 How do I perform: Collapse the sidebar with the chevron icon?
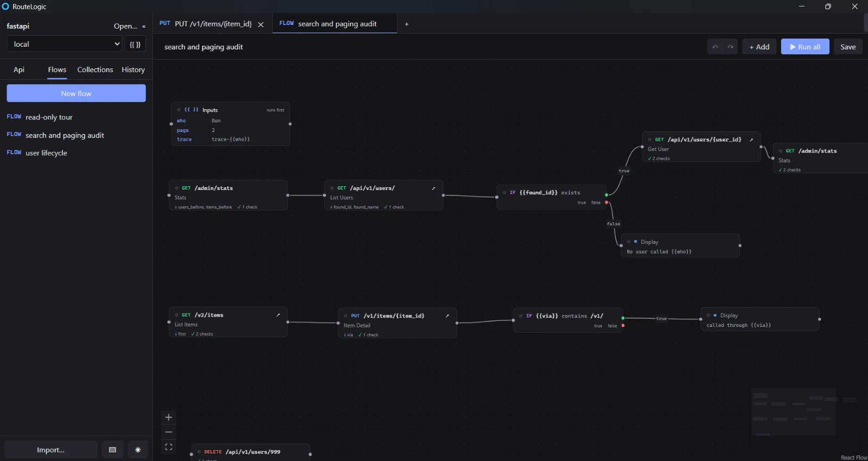pos(144,26)
